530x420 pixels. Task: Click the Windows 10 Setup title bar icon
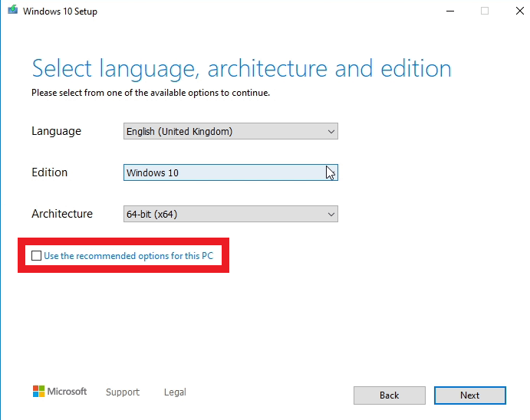coord(13,9)
